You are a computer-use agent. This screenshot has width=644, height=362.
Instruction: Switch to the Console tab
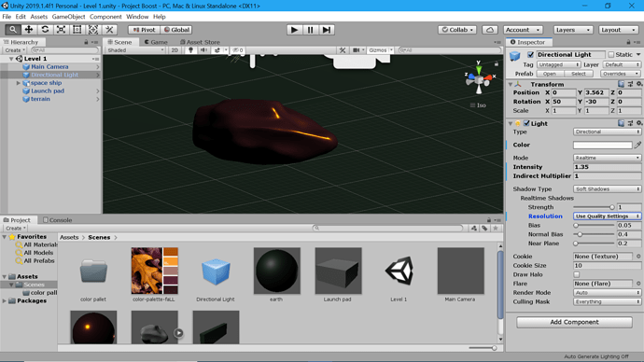coord(58,220)
